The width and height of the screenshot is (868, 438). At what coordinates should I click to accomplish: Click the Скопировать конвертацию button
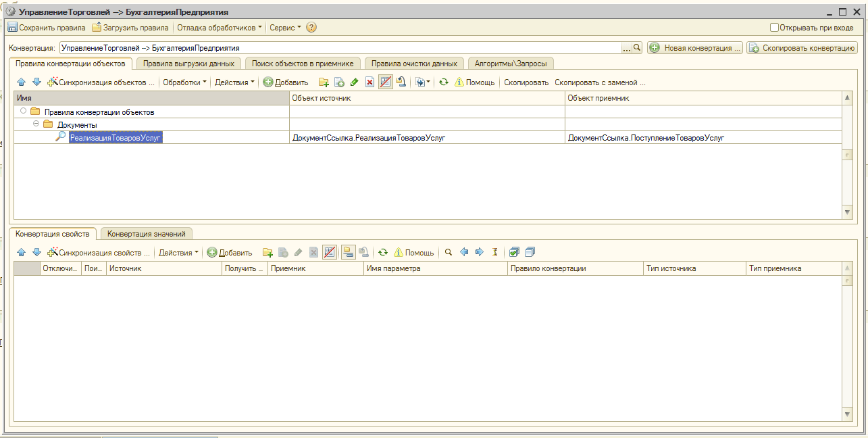coord(802,48)
